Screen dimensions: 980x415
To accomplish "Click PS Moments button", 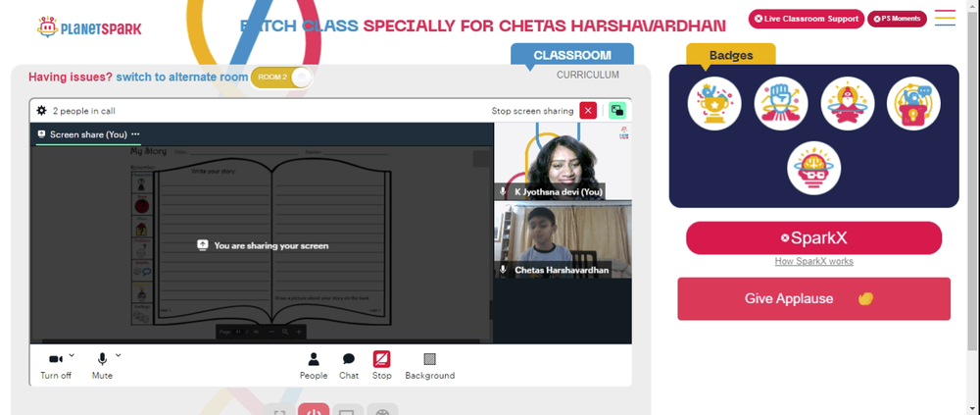I will click(897, 19).
